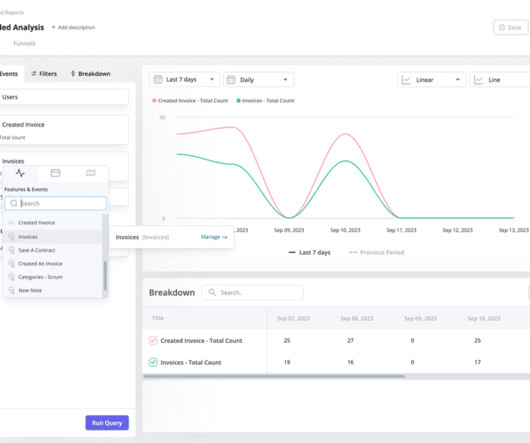Click the Invoices tooltip title text
The image size is (530, 443).
(127, 237)
